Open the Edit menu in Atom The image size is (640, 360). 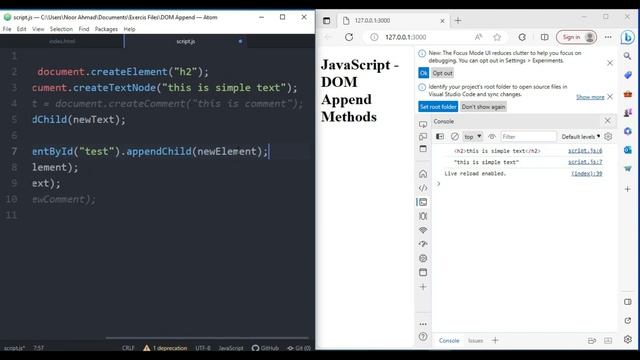[21, 29]
